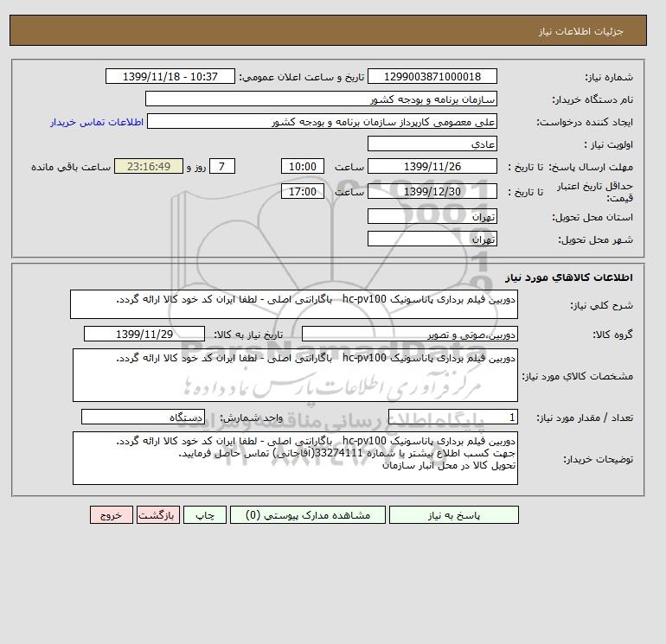The height and width of the screenshot is (644, 666).
Task: Click the priority field عادی
Action: pos(432,143)
